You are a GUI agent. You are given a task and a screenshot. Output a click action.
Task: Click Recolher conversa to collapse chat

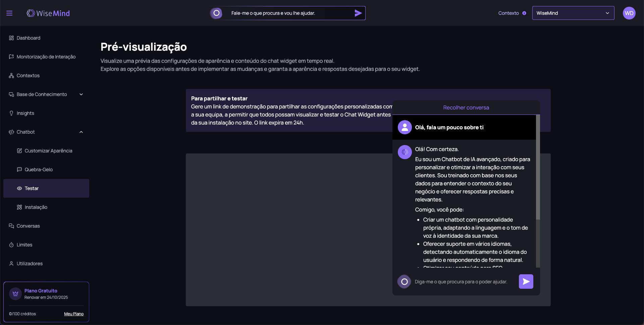466,107
